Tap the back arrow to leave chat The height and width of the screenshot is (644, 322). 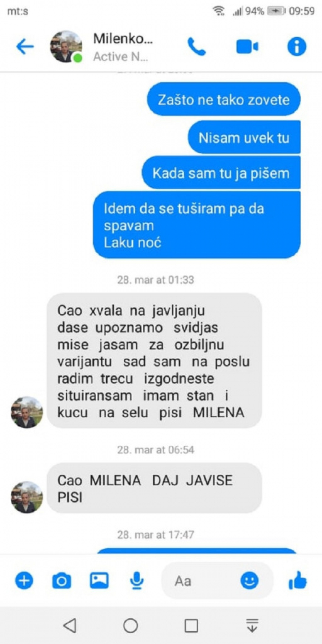click(x=25, y=47)
